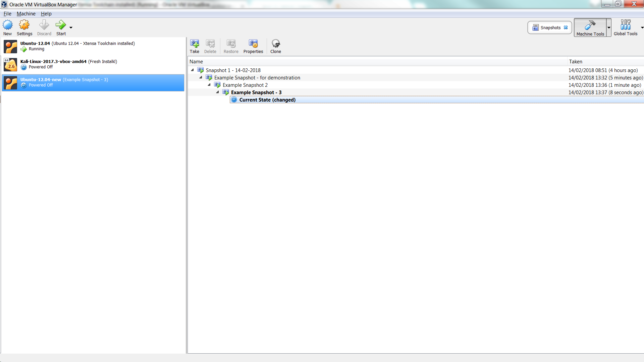Close the Snapshots pane via its X
The width and height of the screenshot is (644, 362).
[566, 27]
